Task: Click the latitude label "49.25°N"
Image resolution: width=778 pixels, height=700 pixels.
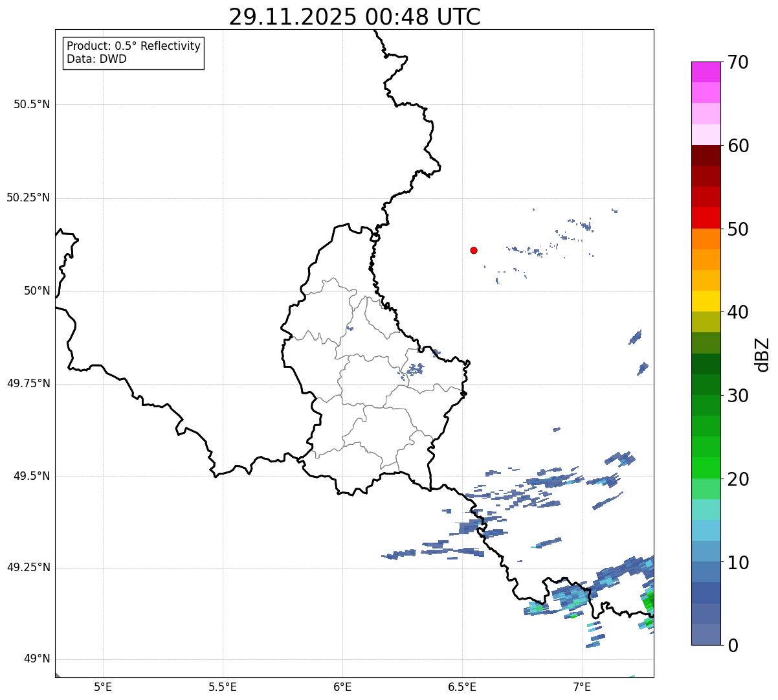Action: point(28,568)
